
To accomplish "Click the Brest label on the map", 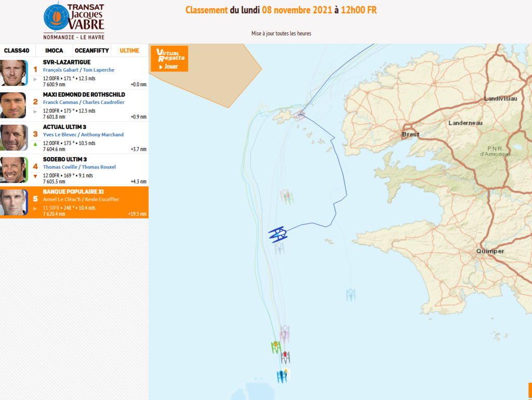I will [x=411, y=135].
